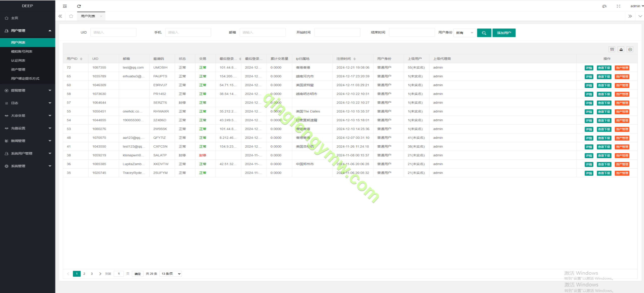
Task: Open the theme palette icon near admin
Action: point(604,6)
